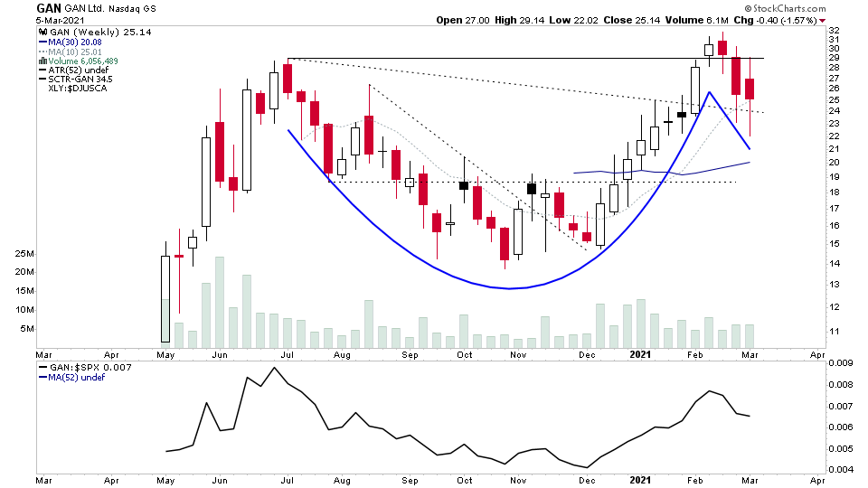Click the 'Volume 6,056,489' legend entry

tap(83, 61)
